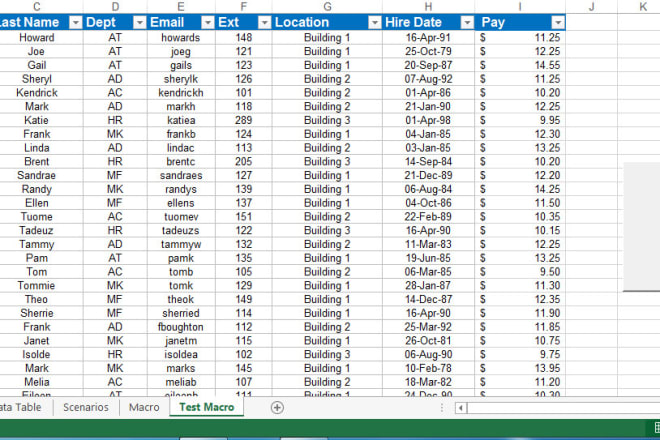
Task: Open the Pay column filter dropdown
Action: click(557, 22)
